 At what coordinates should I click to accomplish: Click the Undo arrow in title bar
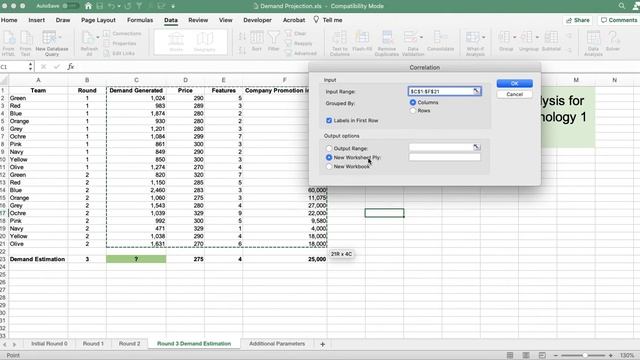point(111,6)
